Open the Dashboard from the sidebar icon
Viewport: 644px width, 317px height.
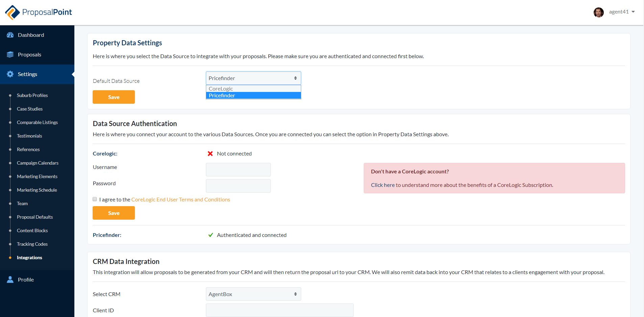10,35
